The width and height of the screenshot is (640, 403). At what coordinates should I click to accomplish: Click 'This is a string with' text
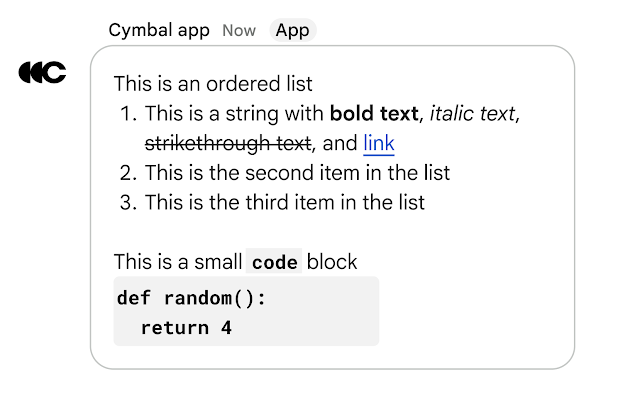[x=235, y=114]
